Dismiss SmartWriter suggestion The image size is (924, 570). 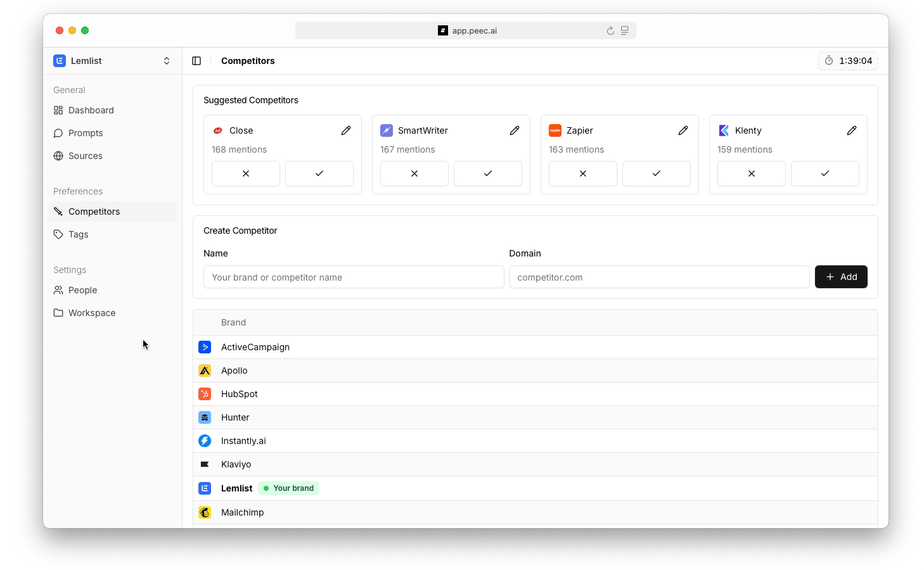click(x=414, y=174)
